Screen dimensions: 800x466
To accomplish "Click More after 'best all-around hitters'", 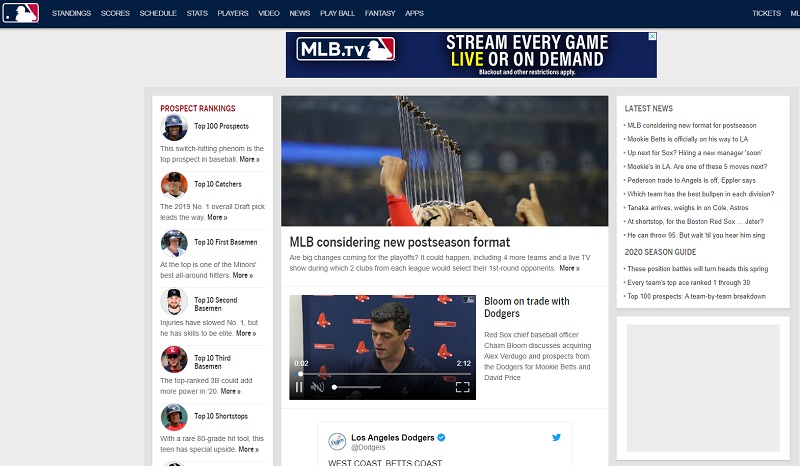I will click(x=243, y=276).
